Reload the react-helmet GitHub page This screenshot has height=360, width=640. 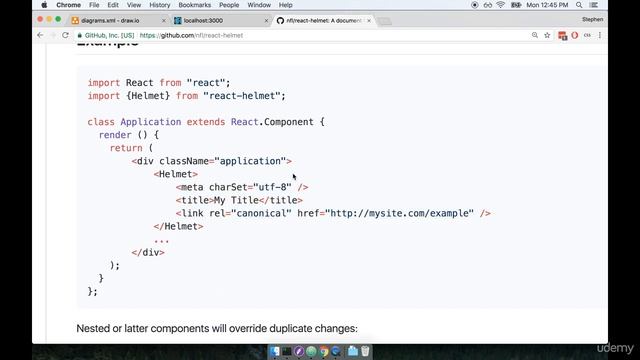point(65,35)
